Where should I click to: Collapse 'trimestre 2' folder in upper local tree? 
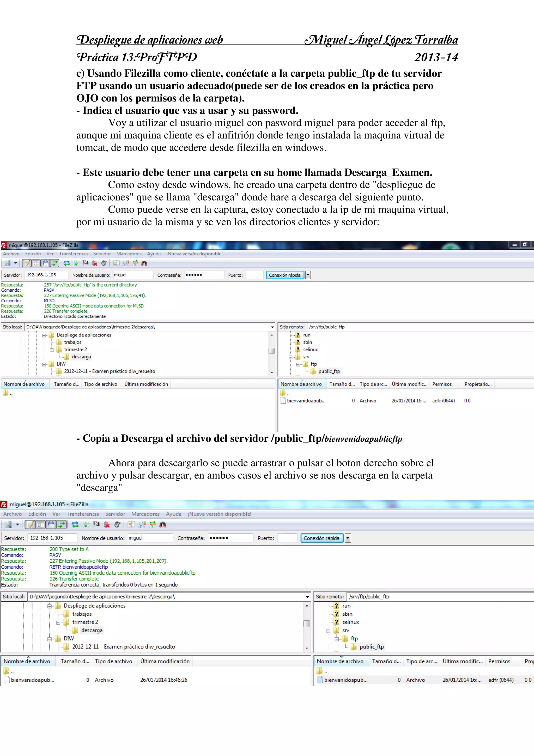(x=52, y=350)
